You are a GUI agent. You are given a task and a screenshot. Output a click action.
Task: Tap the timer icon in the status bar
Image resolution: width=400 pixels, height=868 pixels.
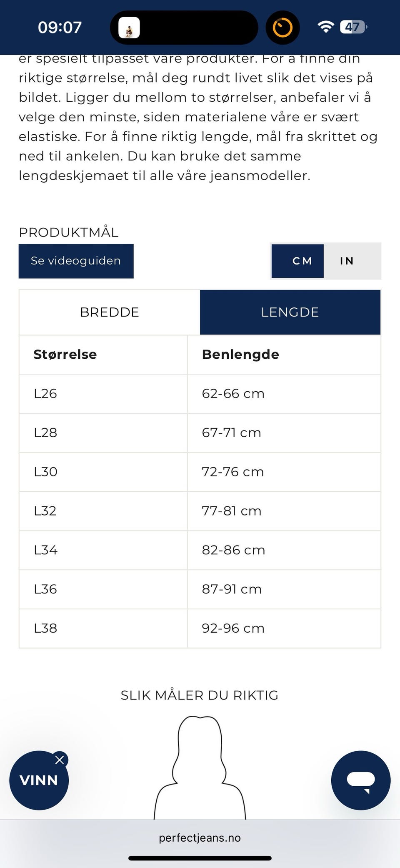click(x=282, y=28)
